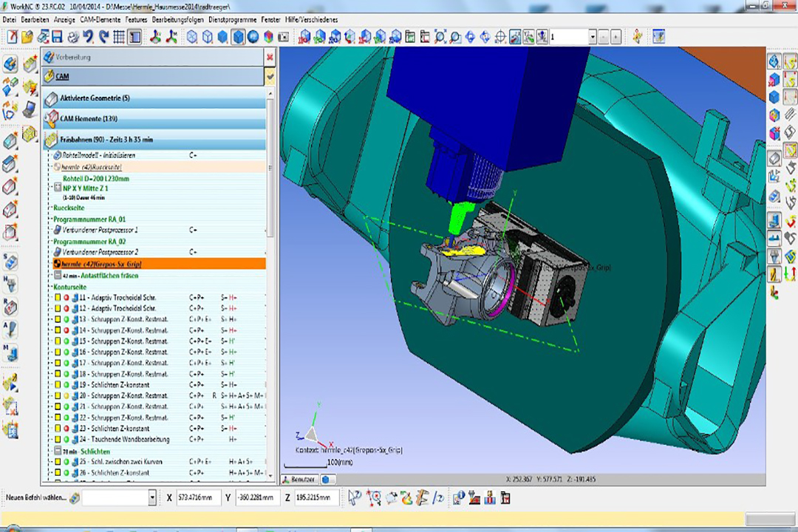Click the Z coordinate input field

tap(317, 497)
